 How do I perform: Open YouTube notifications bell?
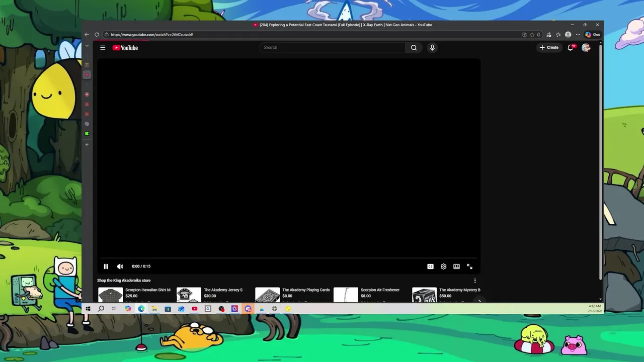click(x=571, y=47)
